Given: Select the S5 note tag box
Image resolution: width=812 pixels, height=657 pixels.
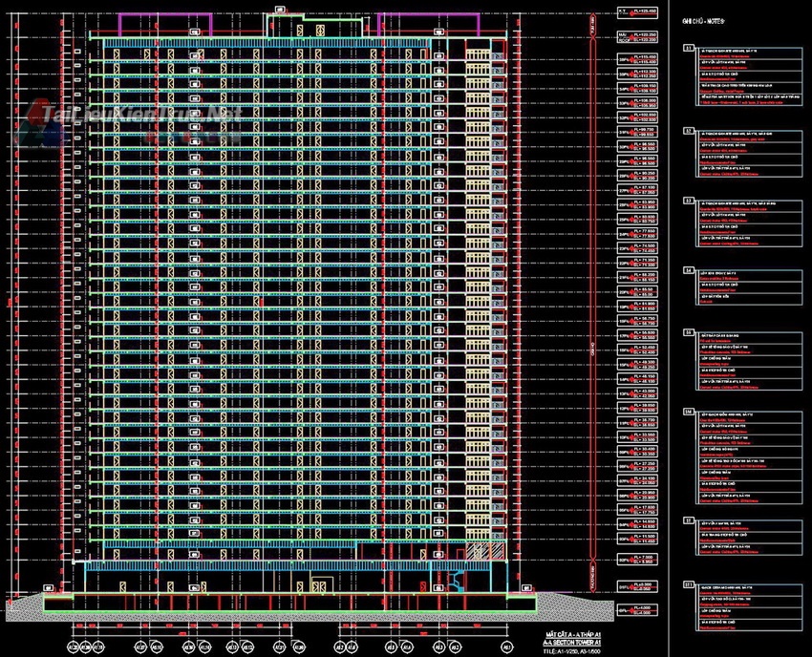Looking at the screenshot, I should (x=689, y=331).
